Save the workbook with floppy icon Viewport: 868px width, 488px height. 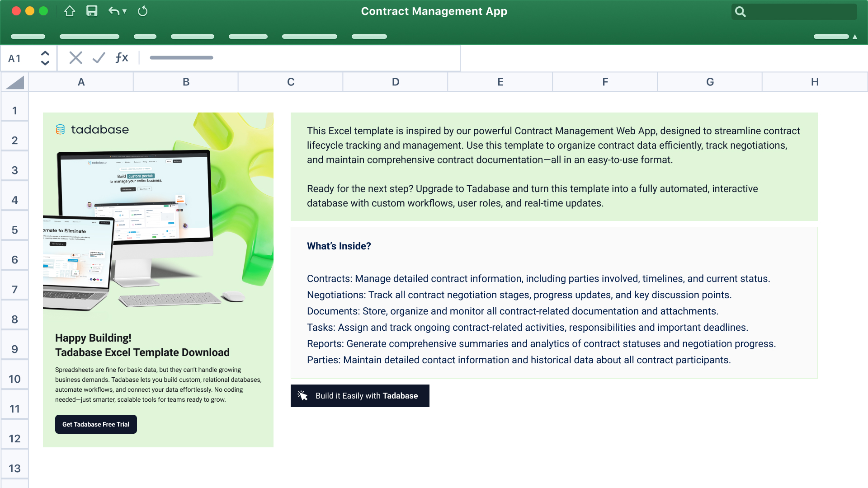tap(92, 11)
